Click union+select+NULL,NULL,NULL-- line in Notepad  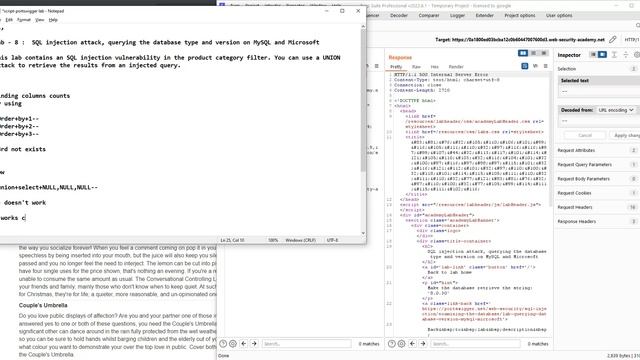(49, 187)
